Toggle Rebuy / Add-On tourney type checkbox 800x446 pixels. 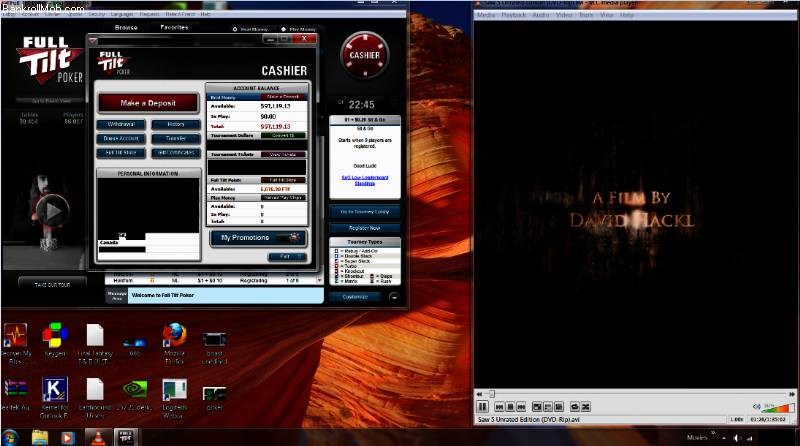336,251
